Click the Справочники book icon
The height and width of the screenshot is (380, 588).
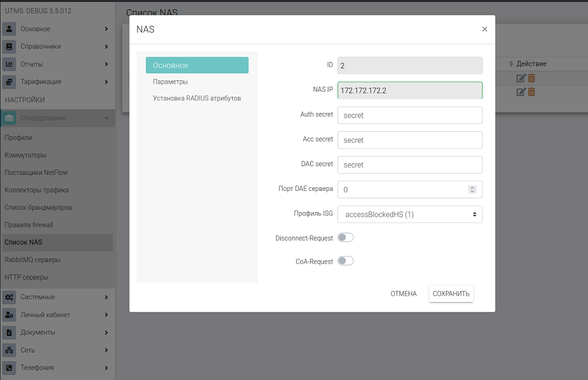tap(9, 46)
